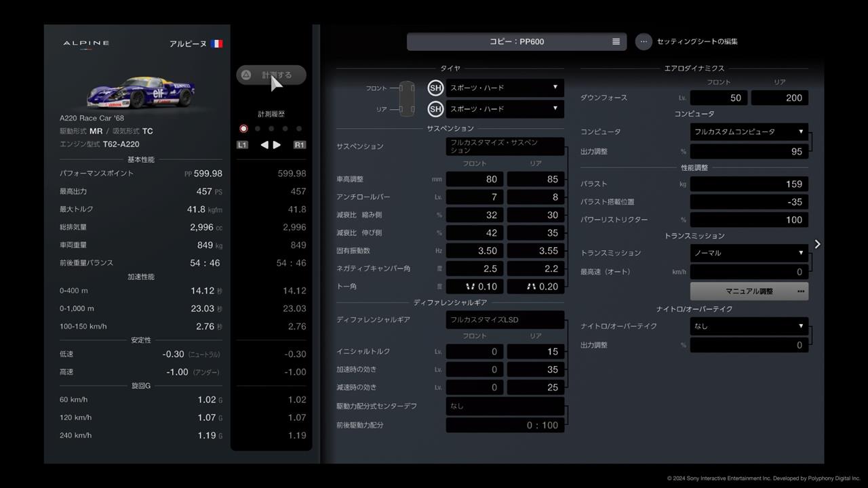868x488 pixels.
Task: Edit front compression damping value 32
Action: tap(475, 215)
